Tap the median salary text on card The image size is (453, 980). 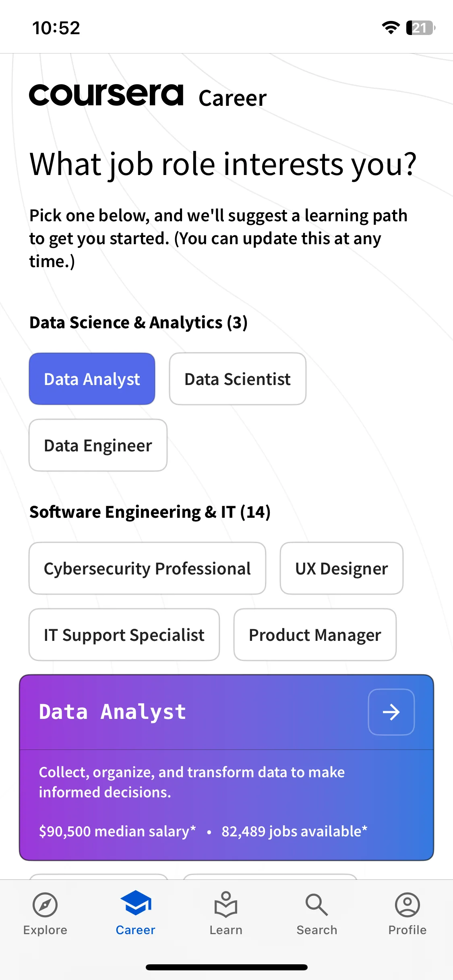tap(117, 832)
